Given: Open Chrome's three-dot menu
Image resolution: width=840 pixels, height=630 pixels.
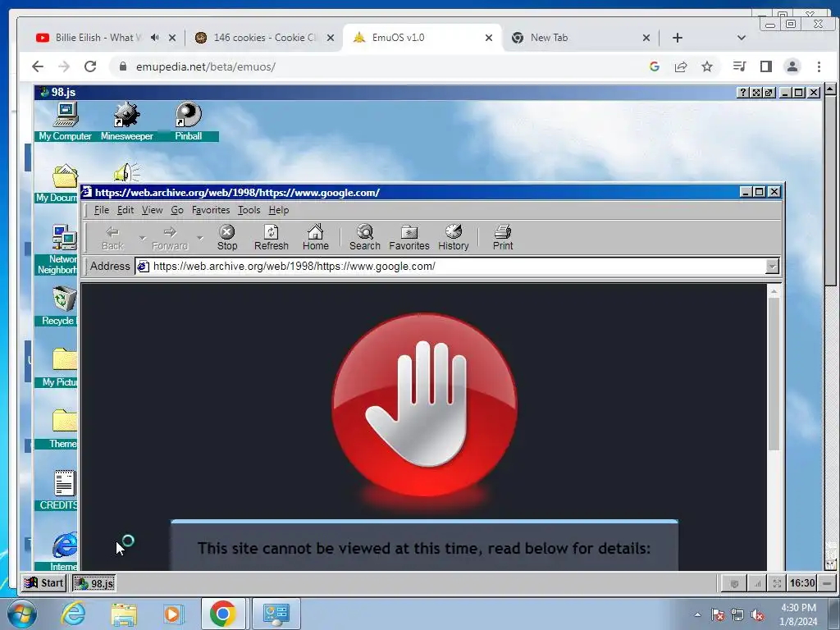Looking at the screenshot, I should coord(819,66).
